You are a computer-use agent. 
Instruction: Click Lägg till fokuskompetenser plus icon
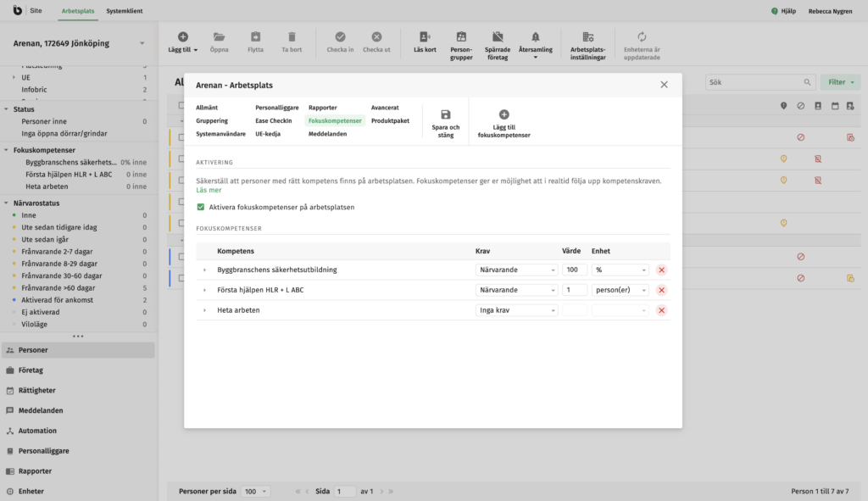[x=504, y=114]
